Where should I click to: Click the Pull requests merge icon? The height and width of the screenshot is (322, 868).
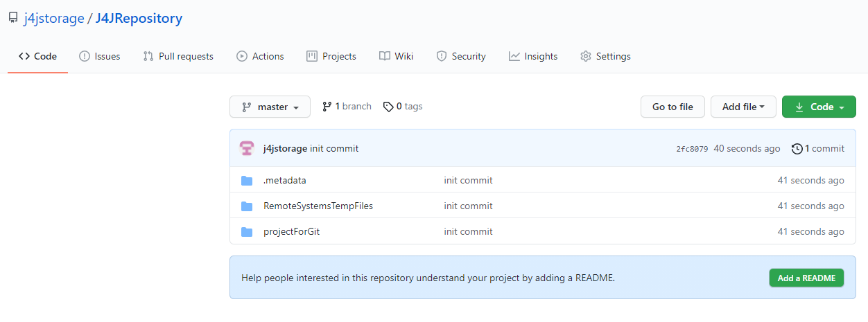[148, 56]
